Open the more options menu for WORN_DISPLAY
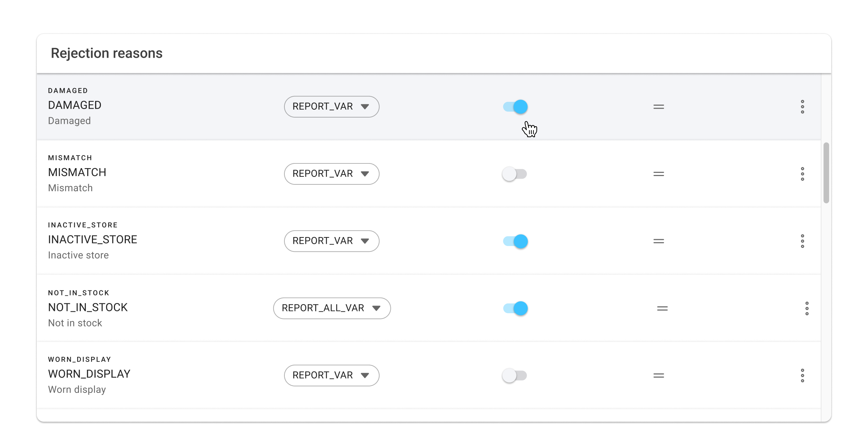Image resolution: width=868 pixels, height=438 pixels. (802, 376)
